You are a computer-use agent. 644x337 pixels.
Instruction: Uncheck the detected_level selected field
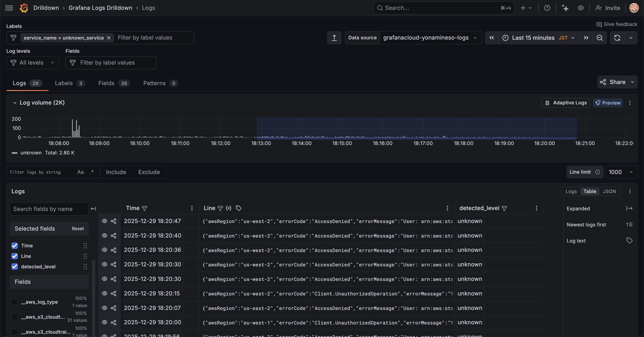[15, 267]
